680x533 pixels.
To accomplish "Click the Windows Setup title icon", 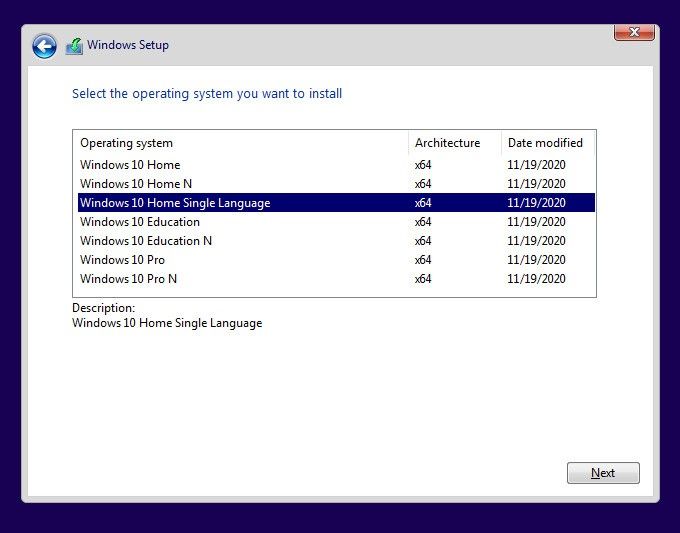I will click(74, 46).
